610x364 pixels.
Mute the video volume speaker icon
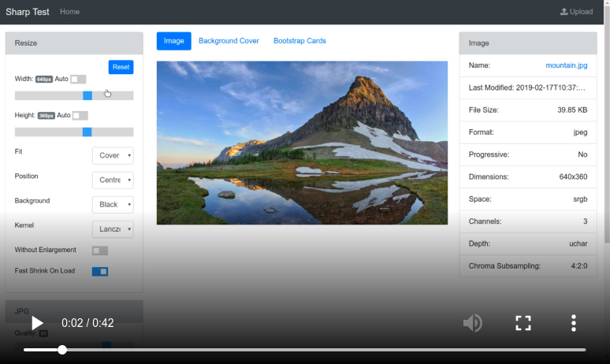tap(473, 323)
